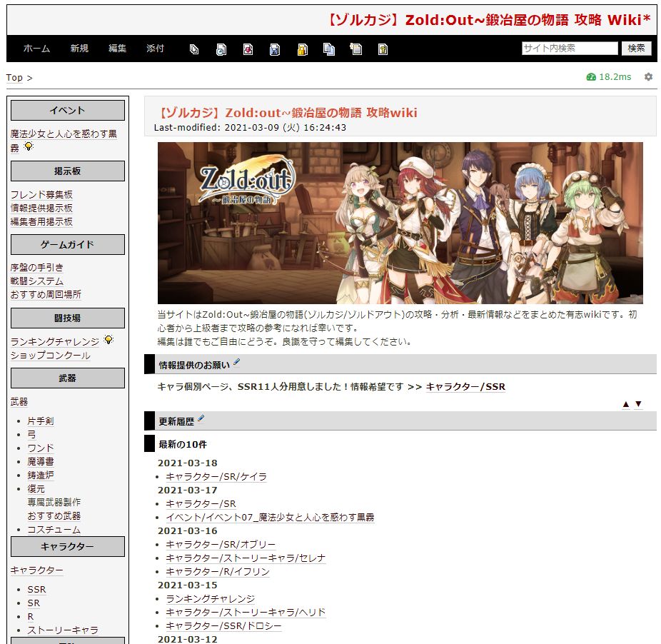Open ランキングチャレンジ update history entry
Image resolution: width=661 pixels, height=644 pixels.
211,598
